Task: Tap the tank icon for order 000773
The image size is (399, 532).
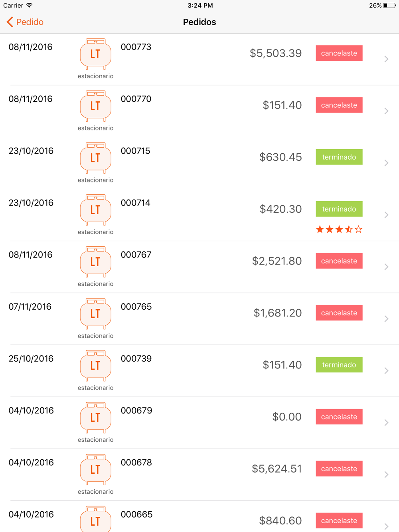Action: [95, 54]
